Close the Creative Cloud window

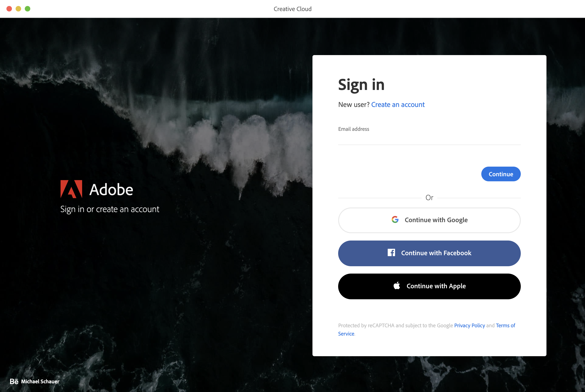(9, 9)
